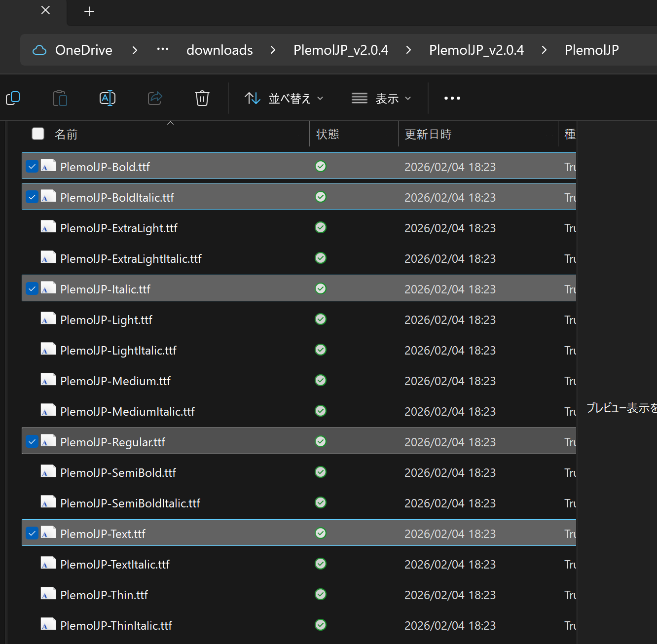This screenshot has width=657, height=644.
Task: Click the sync status icon for PlemolJP-Light.ttf
Action: tap(320, 319)
